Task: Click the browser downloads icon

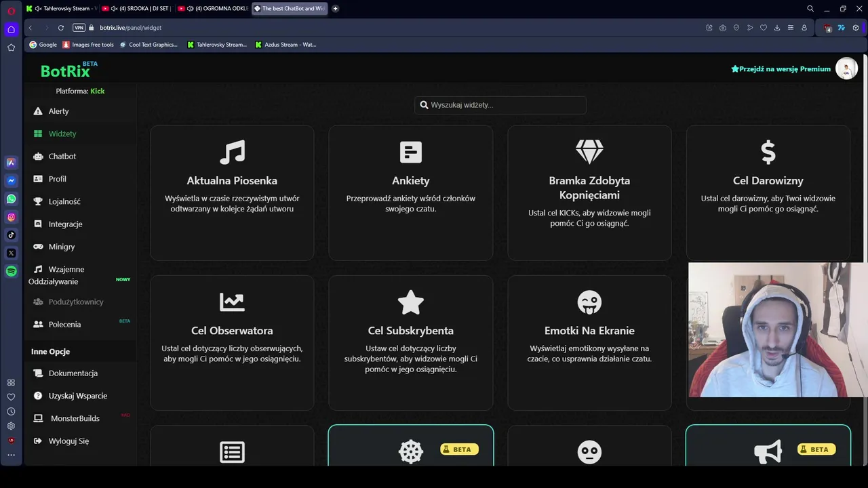Action: 777,28
